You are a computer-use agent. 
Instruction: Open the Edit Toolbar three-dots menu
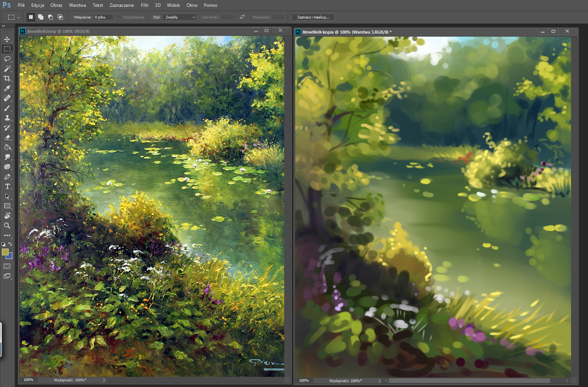[7, 235]
